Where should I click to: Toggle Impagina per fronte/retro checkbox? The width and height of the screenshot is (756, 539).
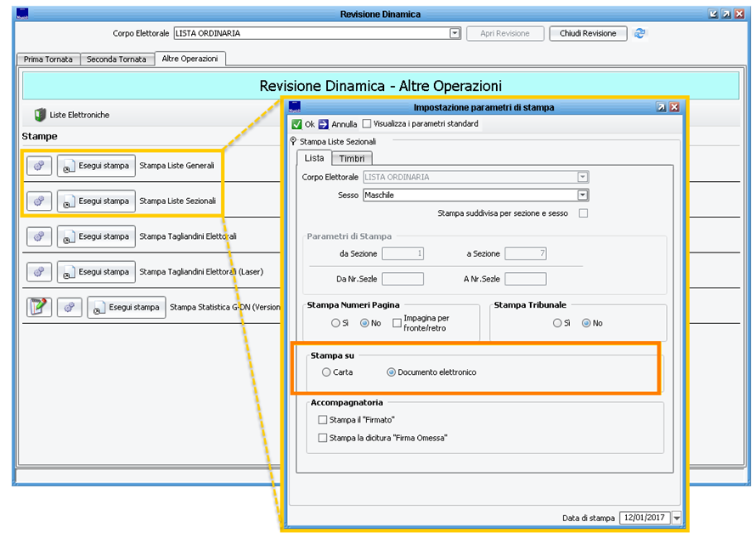point(397,323)
